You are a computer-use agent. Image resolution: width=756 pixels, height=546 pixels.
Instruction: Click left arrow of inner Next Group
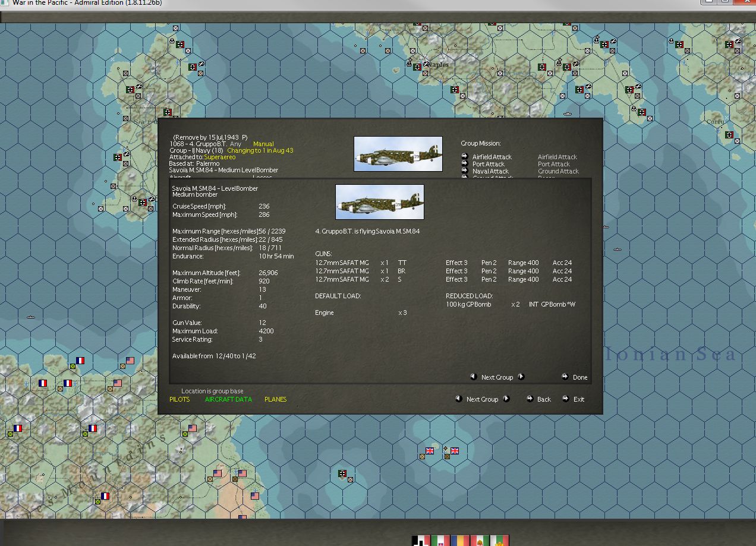(x=474, y=377)
